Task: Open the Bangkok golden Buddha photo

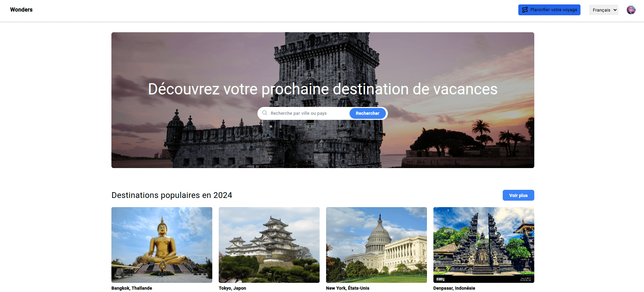Action: (x=162, y=245)
